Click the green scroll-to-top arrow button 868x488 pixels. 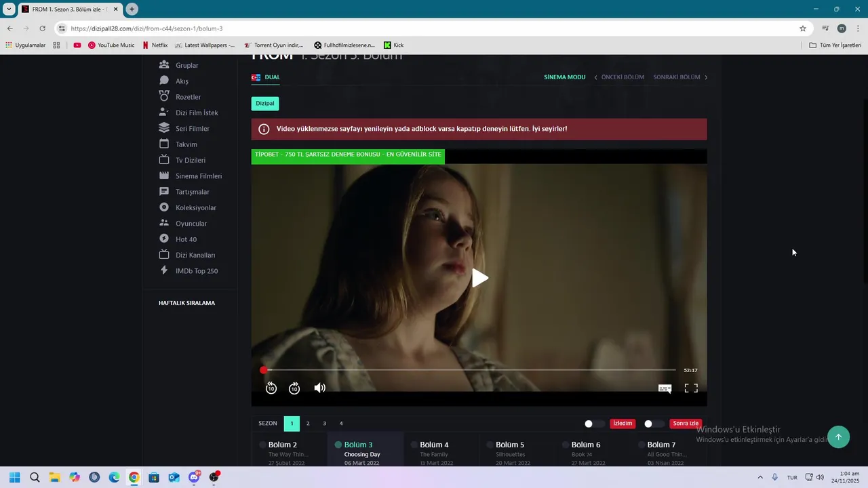coord(838,436)
